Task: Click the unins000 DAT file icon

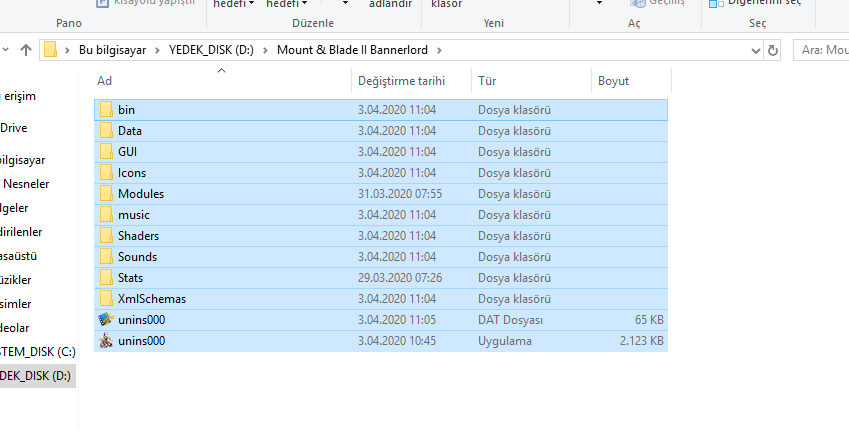Action: coord(106,319)
